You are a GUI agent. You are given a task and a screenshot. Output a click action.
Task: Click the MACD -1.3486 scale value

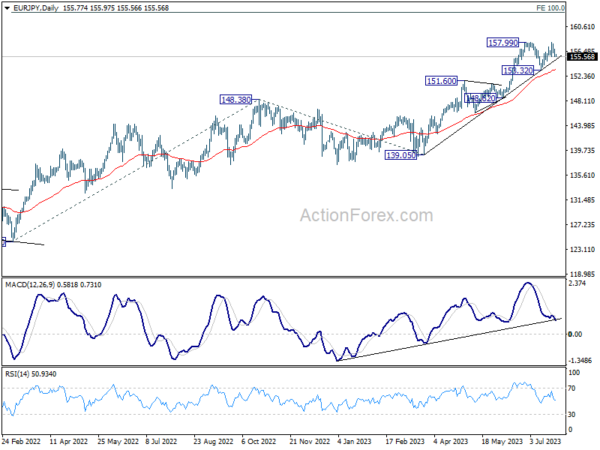pyautogui.click(x=580, y=360)
